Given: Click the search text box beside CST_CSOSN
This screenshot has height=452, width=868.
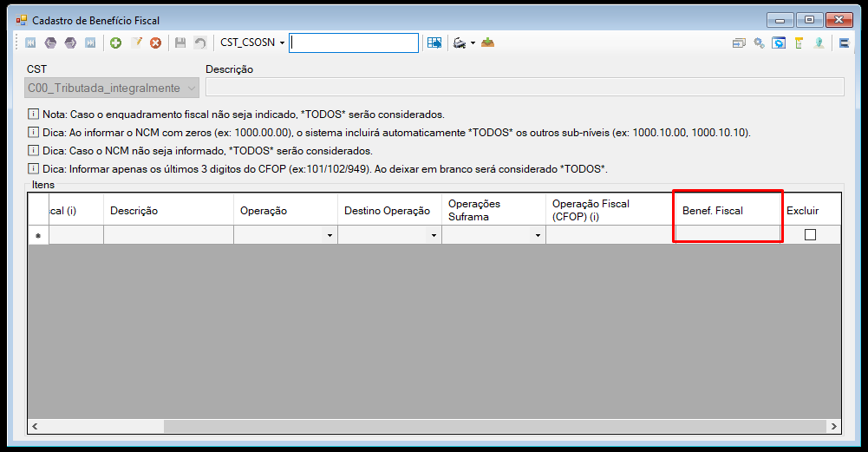Looking at the screenshot, I should point(354,43).
